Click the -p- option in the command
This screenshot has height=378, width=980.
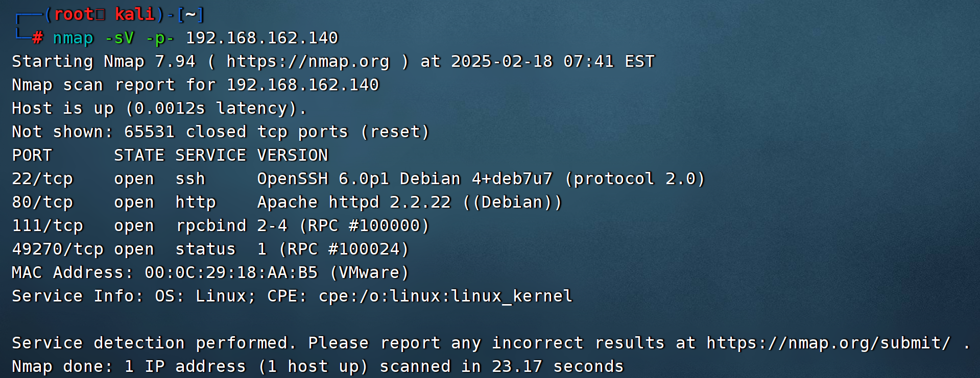pyautogui.click(x=160, y=38)
